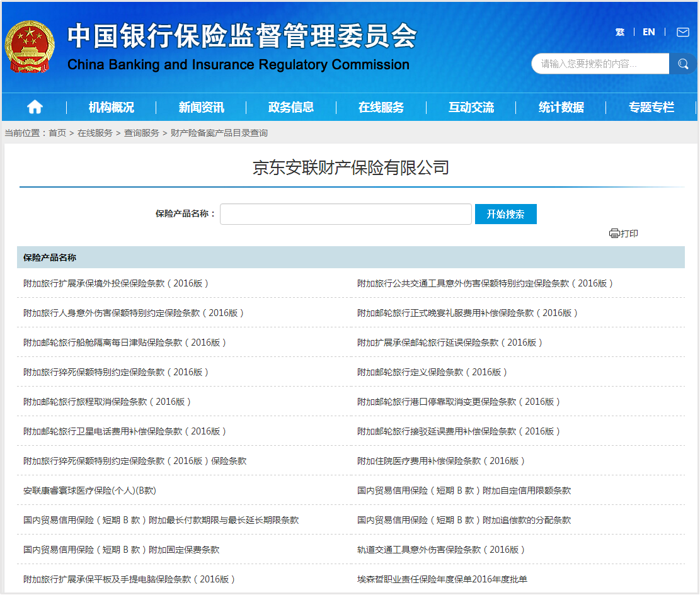Select 附加邮轮旅行旅程取消保险条款
Image resolution: width=700 pixels, height=595 pixels.
coord(107,402)
